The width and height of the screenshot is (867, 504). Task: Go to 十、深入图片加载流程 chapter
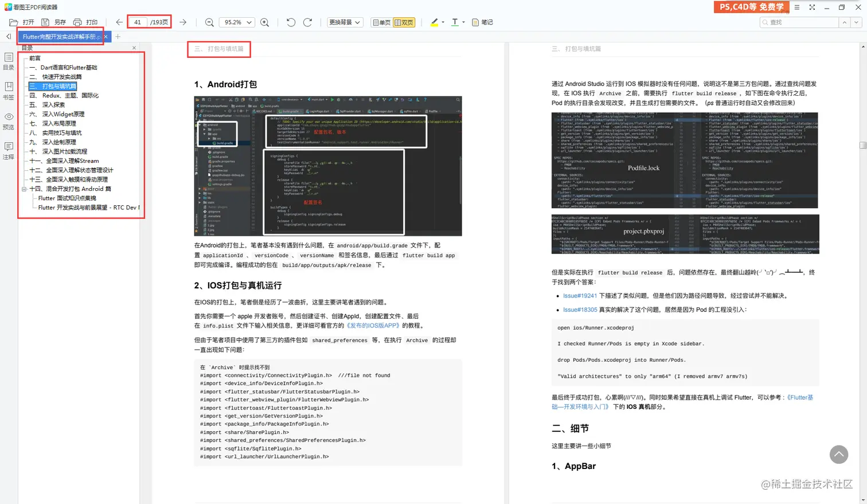click(x=58, y=151)
